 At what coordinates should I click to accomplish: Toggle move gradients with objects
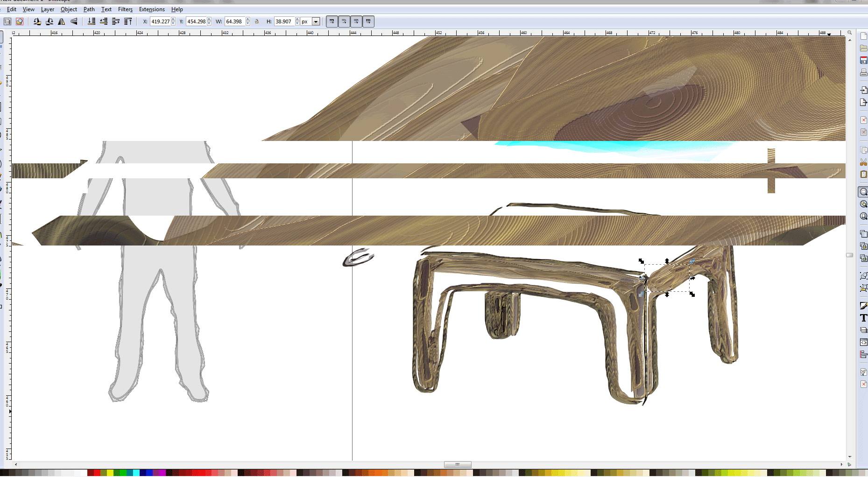coord(356,21)
